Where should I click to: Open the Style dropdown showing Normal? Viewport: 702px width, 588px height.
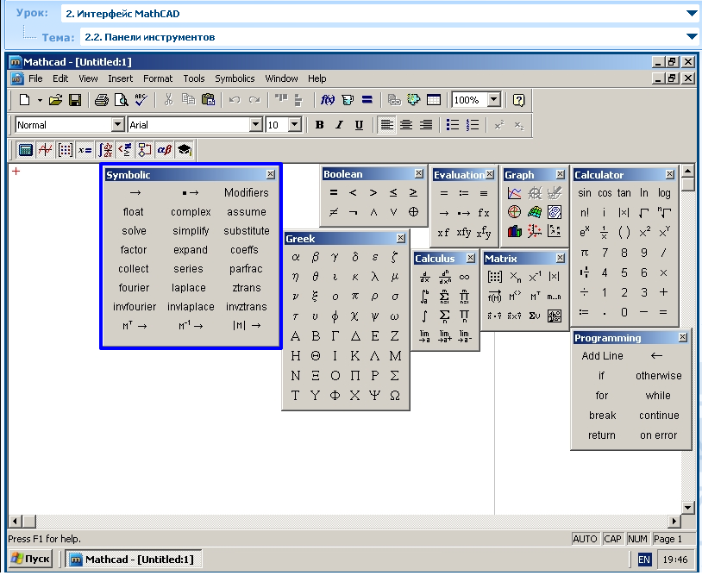point(118,124)
